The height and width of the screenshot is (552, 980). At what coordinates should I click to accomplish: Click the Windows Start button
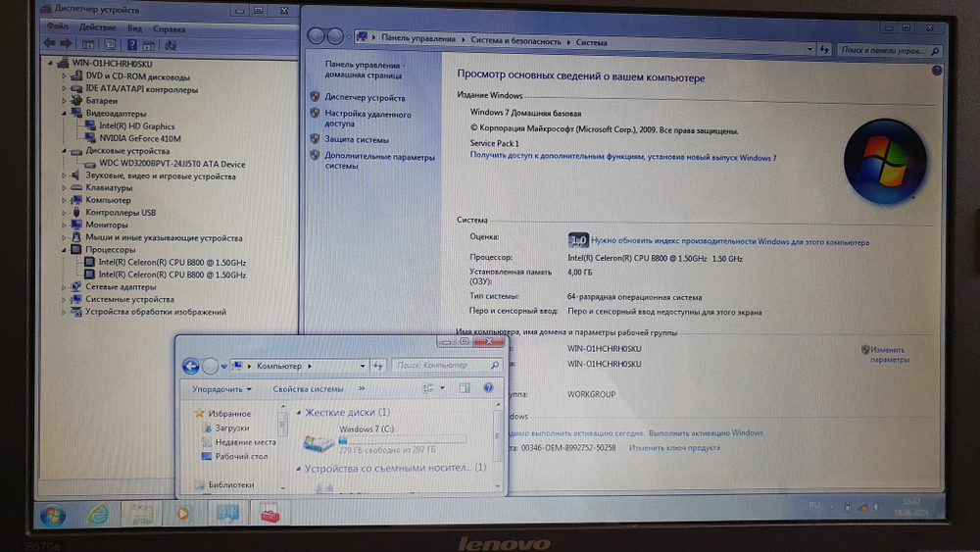click(53, 515)
